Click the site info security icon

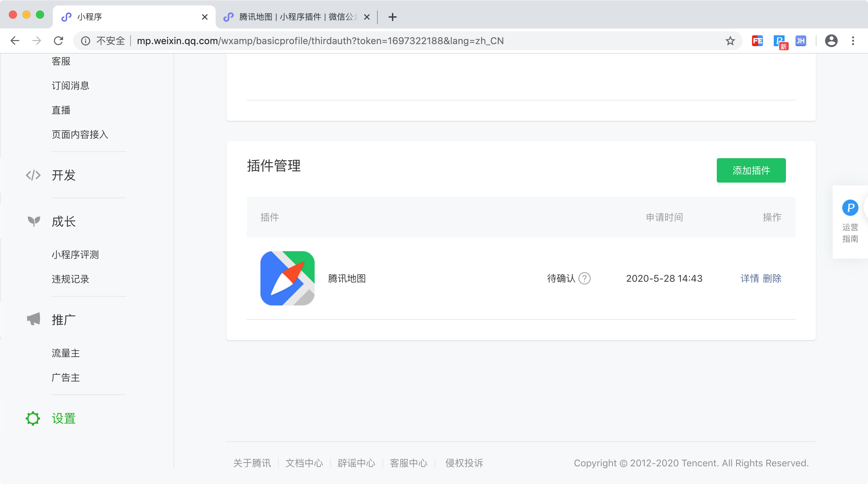[x=85, y=41]
